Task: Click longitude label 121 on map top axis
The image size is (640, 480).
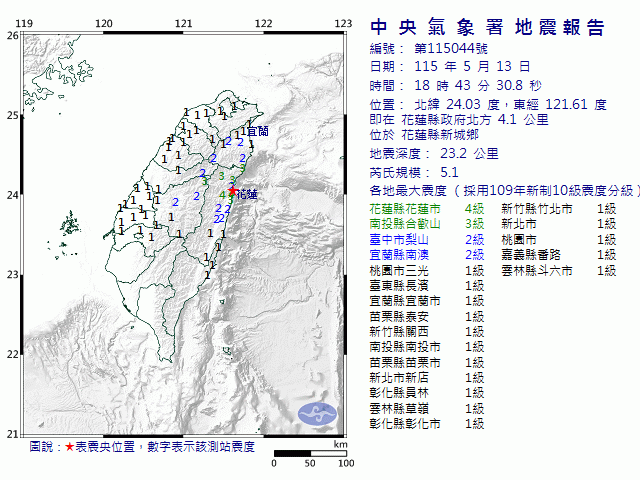Action: [x=183, y=24]
